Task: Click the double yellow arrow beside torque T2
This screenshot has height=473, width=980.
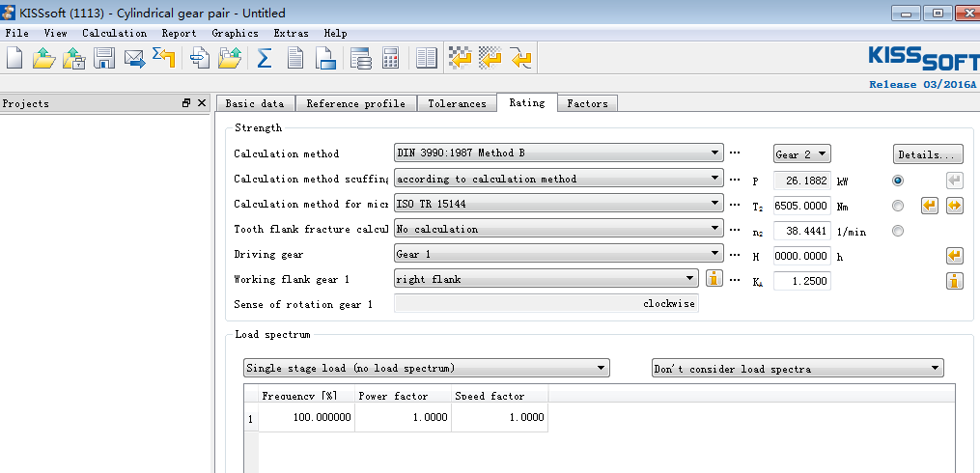Action: [954, 206]
